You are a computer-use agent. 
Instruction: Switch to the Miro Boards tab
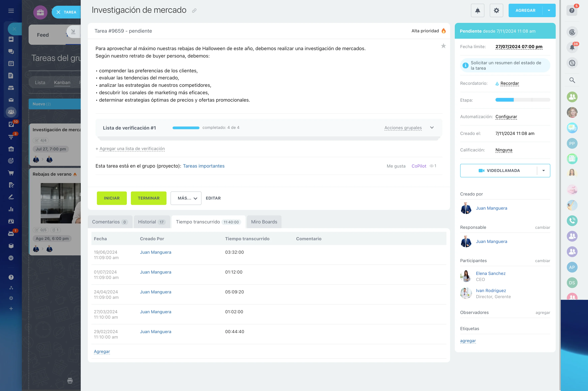click(264, 222)
